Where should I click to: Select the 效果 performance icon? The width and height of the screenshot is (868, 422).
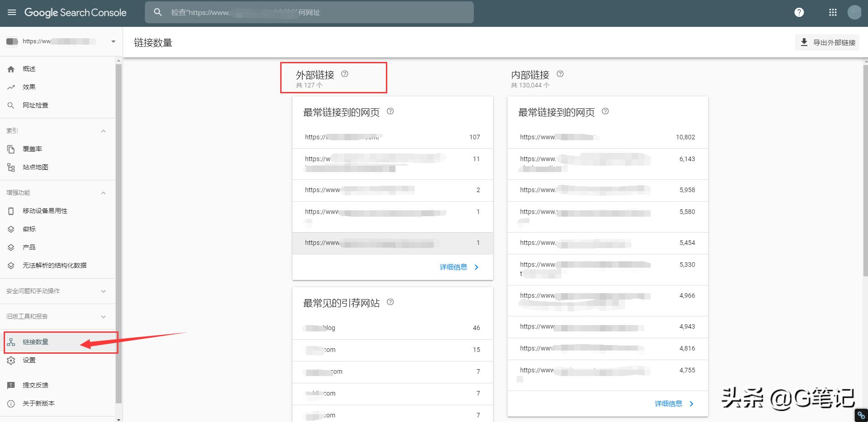(x=10, y=86)
